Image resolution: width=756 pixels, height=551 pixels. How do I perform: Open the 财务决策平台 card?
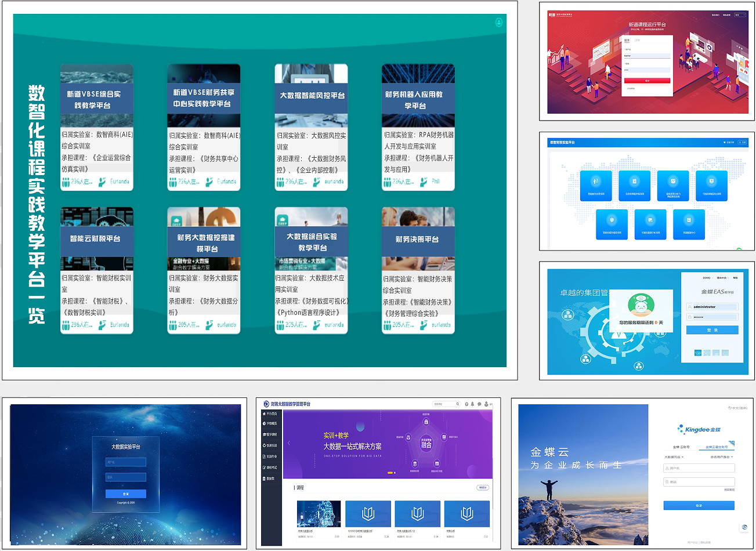[418, 270]
